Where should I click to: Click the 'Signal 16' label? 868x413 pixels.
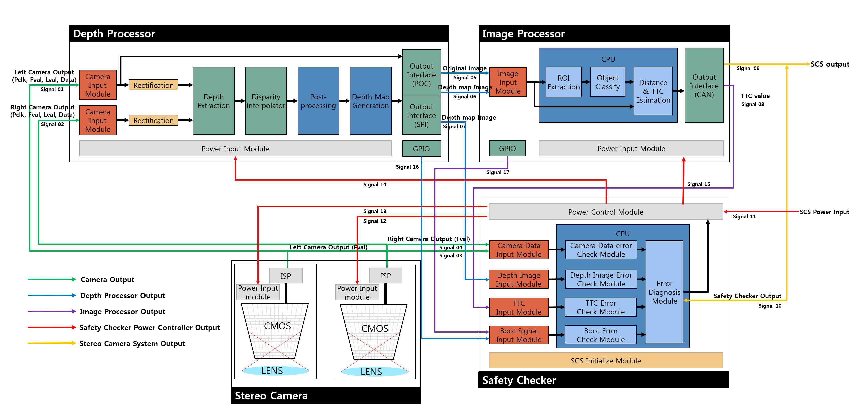pyautogui.click(x=407, y=167)
